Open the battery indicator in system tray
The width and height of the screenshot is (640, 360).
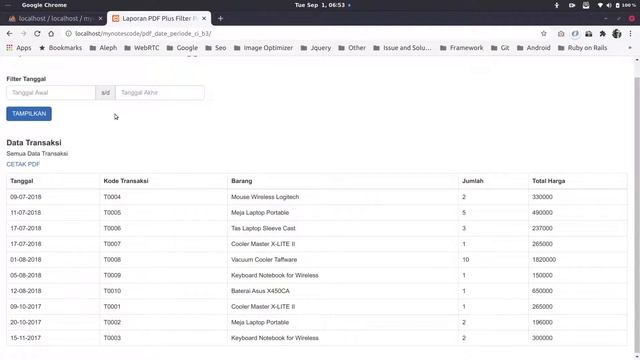coord(626,5)
